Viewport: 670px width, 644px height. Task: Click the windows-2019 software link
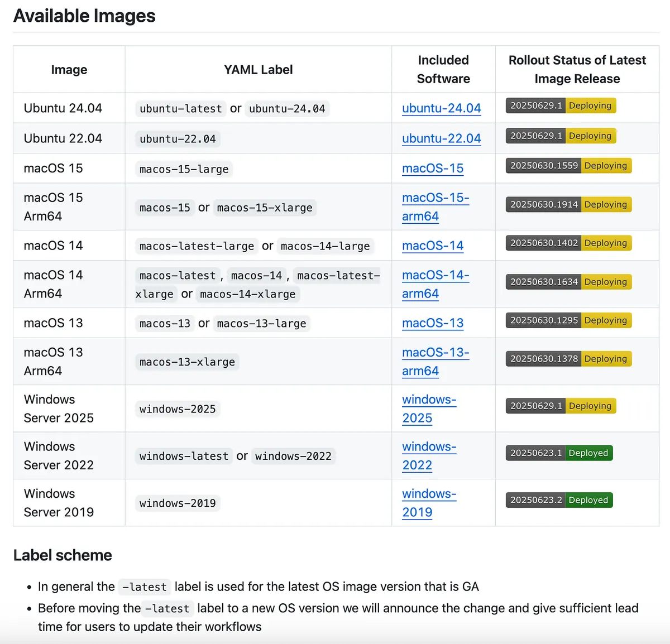(429, 503)
